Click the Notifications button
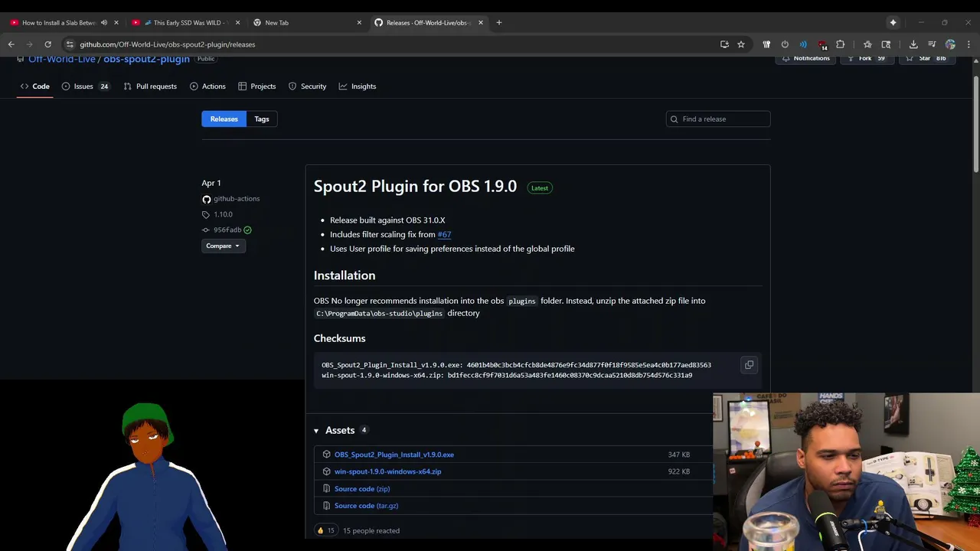980x551 pixels. coord(806,58)
